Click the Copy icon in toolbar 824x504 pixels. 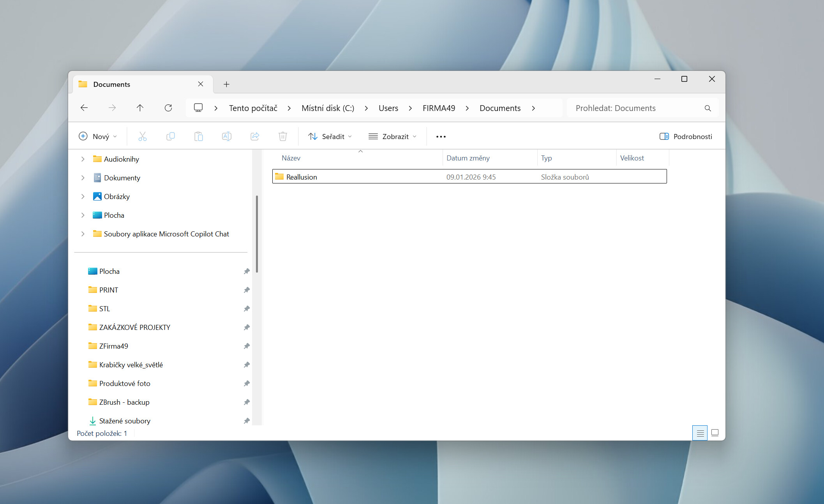tap(170, 136)
